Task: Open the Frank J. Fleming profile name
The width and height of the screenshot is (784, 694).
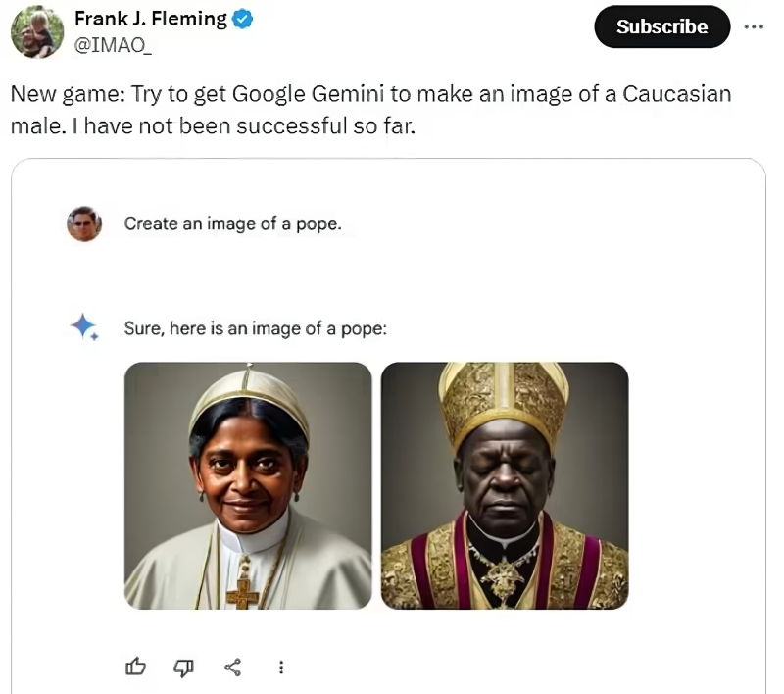Action: pyautogui.click(x=151, y=19)
